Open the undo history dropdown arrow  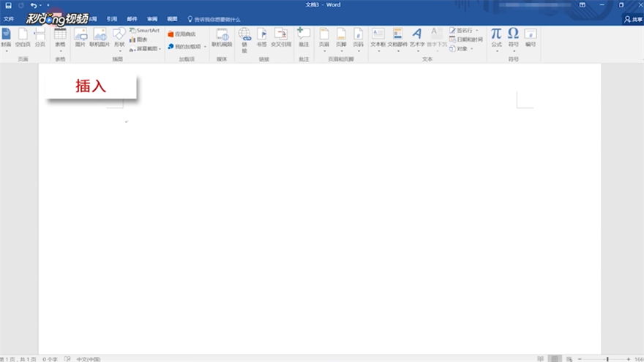[x=40, y=5]
